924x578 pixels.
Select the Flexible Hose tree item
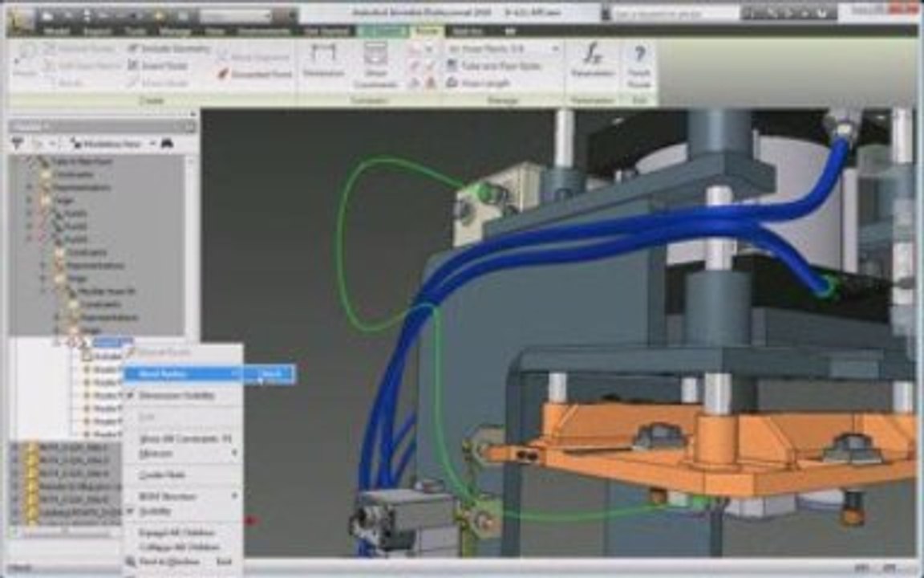point(107,291)
